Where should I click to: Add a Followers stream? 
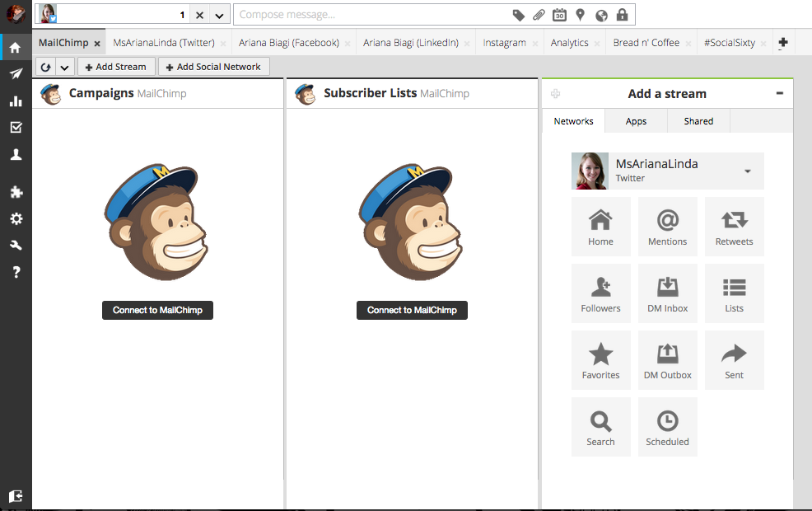(x=600, y=293)
